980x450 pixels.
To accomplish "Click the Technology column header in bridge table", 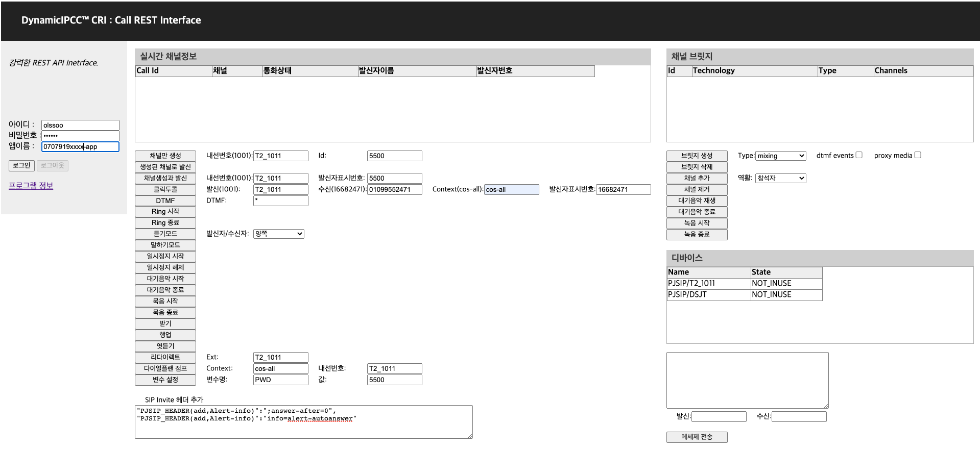I will coord(755,71).
